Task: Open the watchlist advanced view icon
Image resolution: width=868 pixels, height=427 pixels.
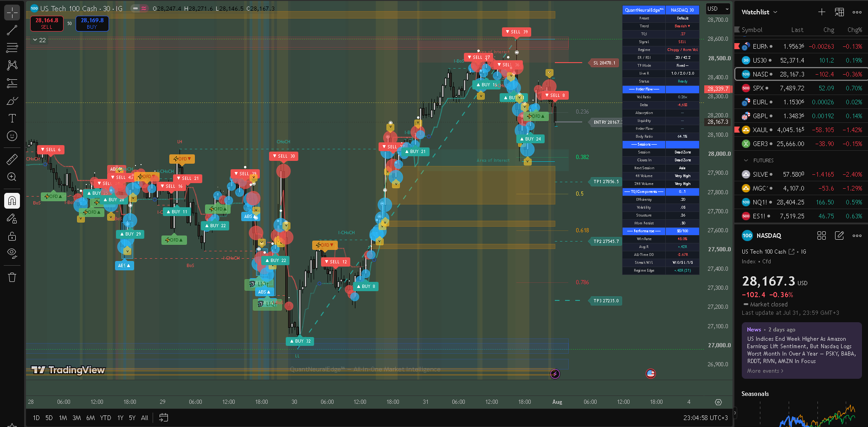Action: (x=839, y=12)
